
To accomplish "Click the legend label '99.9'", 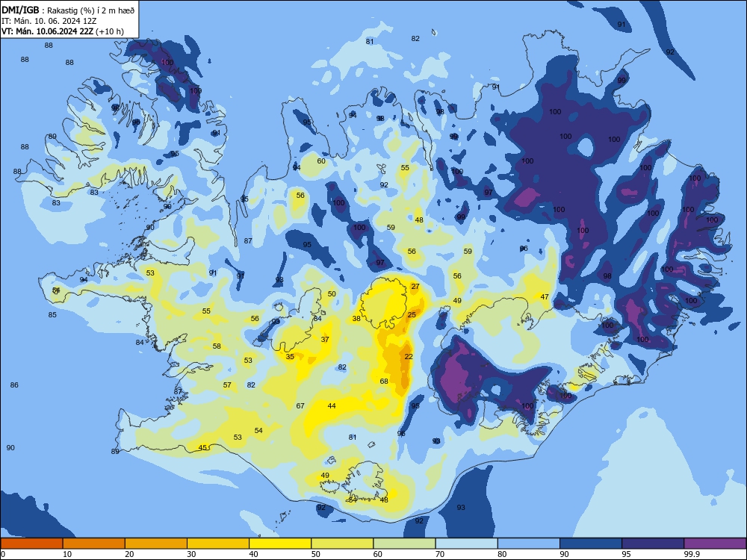I will click(x=691, y=554).
